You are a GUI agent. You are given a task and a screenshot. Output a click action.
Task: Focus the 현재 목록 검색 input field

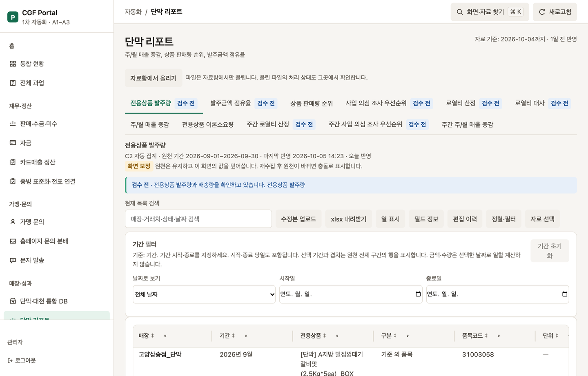(x=198, y=219)
